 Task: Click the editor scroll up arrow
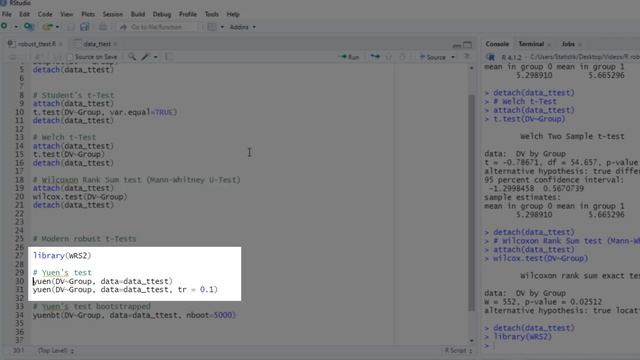[471, 68]
